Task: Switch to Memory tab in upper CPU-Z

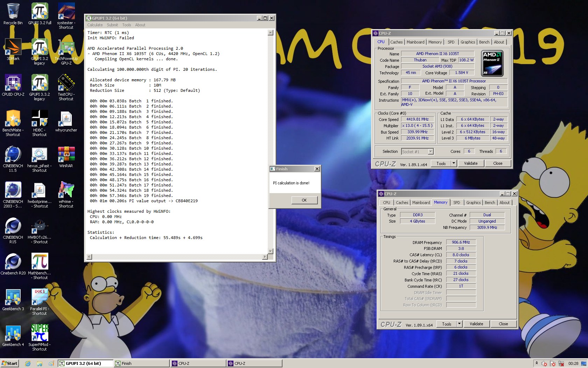Action: [435, 42]
